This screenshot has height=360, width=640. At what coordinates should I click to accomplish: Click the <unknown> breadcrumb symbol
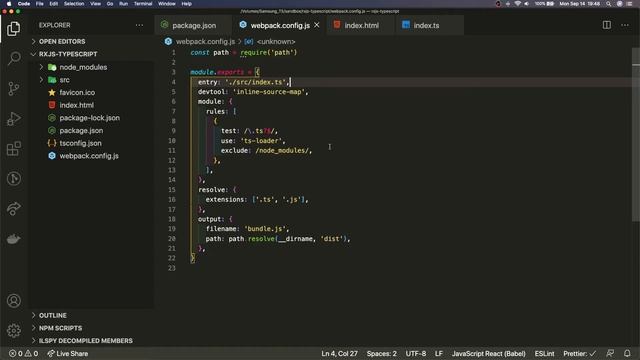point(276,42)
